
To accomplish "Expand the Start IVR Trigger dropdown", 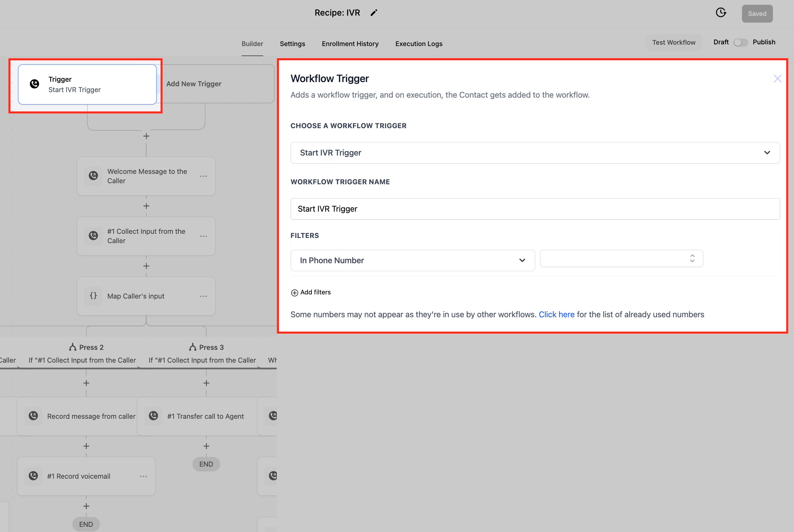I will (x=535, y=153).
